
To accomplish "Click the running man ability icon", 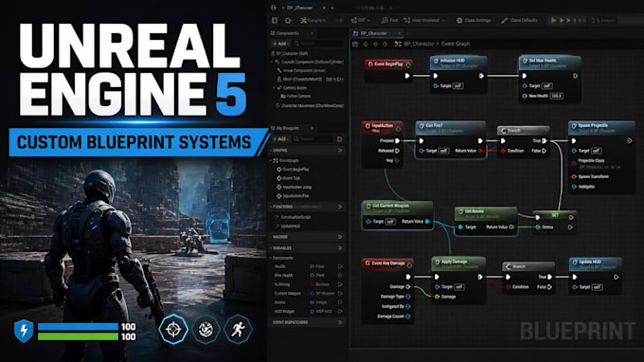I will click(238, 329).
